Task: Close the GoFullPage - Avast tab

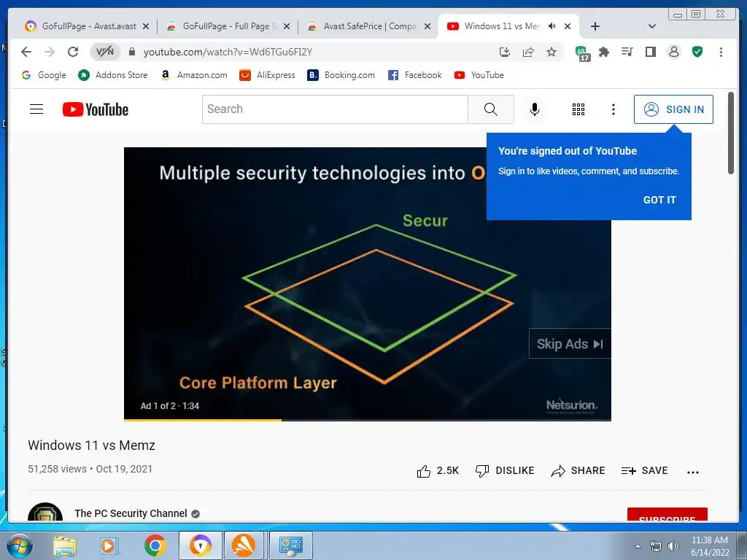Action: click(x=146, y=26)
